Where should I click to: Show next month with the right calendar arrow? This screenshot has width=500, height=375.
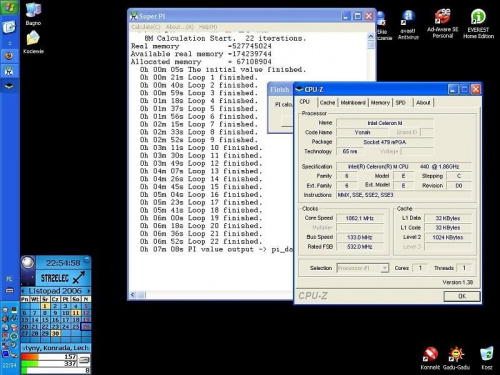(89, 291)
